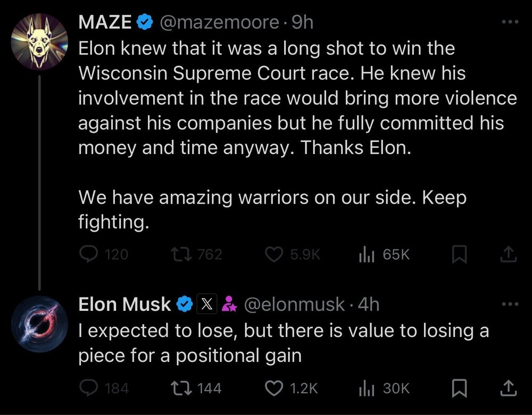
Task: Open the @mazemoore handle link
Action: point(219,22)
